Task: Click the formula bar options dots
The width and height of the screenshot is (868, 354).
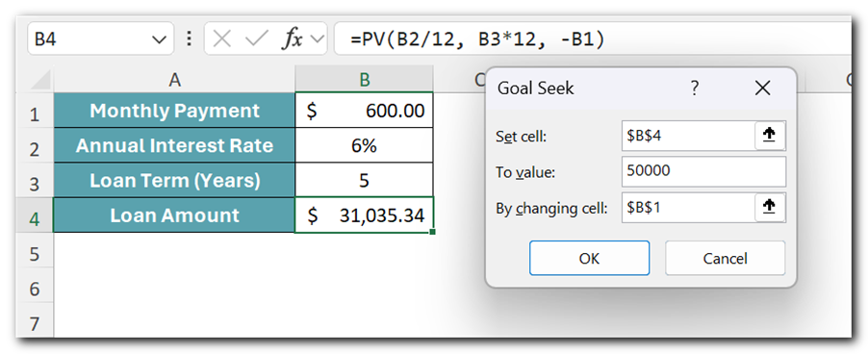Action: pos(190,38)
